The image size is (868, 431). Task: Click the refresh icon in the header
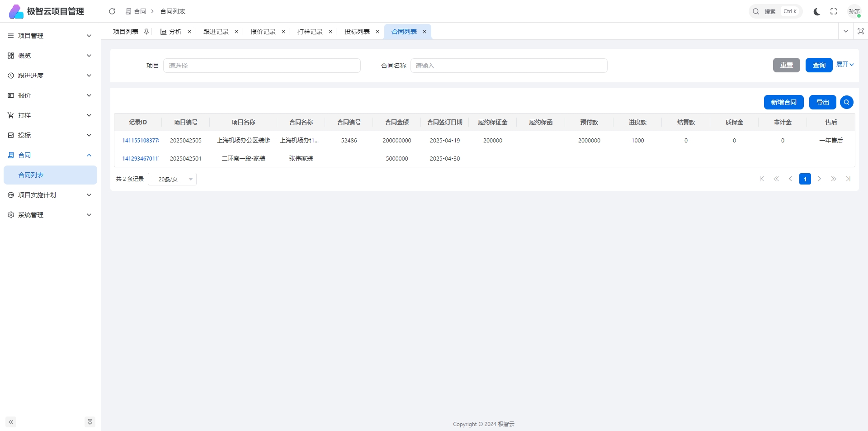112,11
